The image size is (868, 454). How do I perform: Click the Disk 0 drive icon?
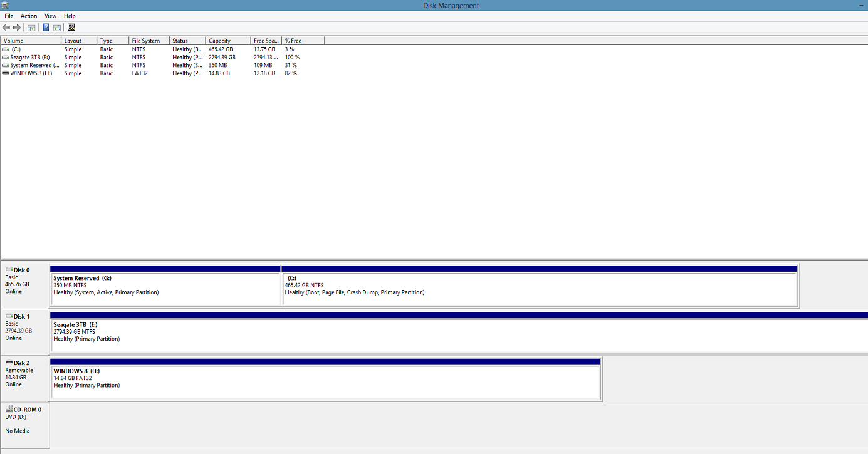9,270
